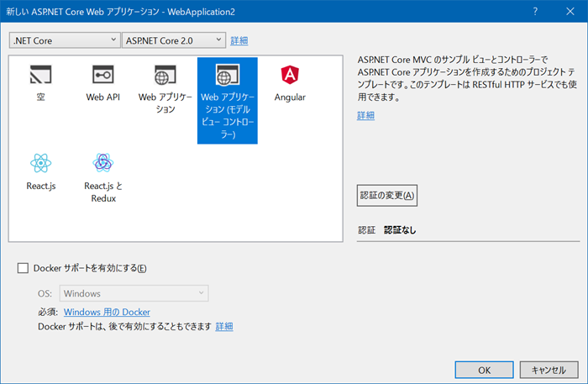This screenshot has width=588, height=384.
Task: Click the 必須: label text
Action: pos(48,312)
